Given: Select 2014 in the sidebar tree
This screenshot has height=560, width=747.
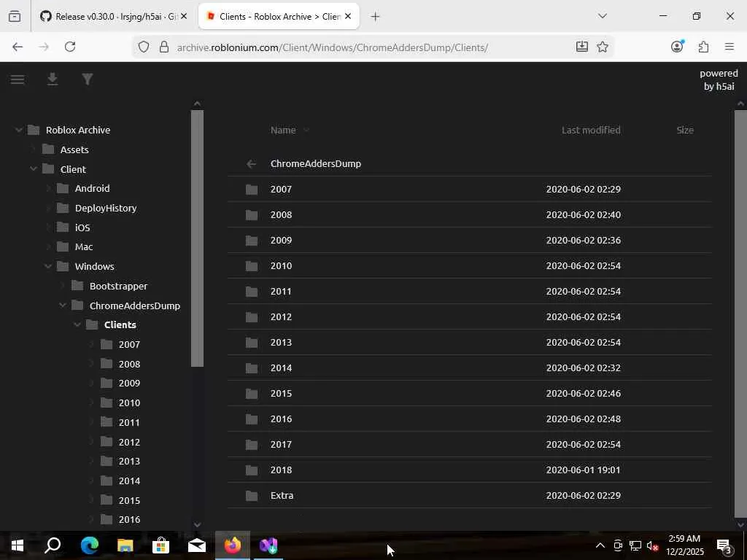Looking at the screenshot, I should 129,481.
